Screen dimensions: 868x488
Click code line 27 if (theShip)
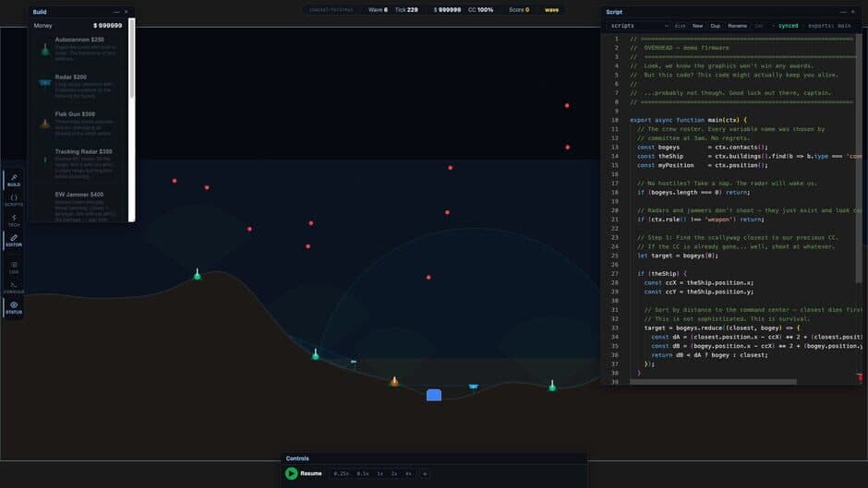pos(661,273)
